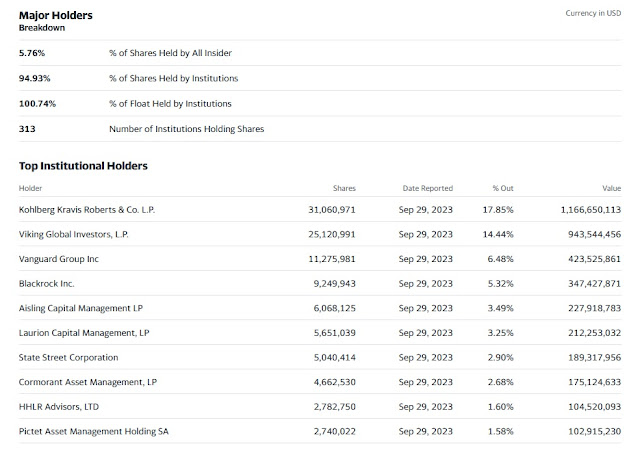Image resolution: width=640 pixels, height=457 pixels.
Task: Open Aisling Capital Management LP entry
Action: coord(81,308)
